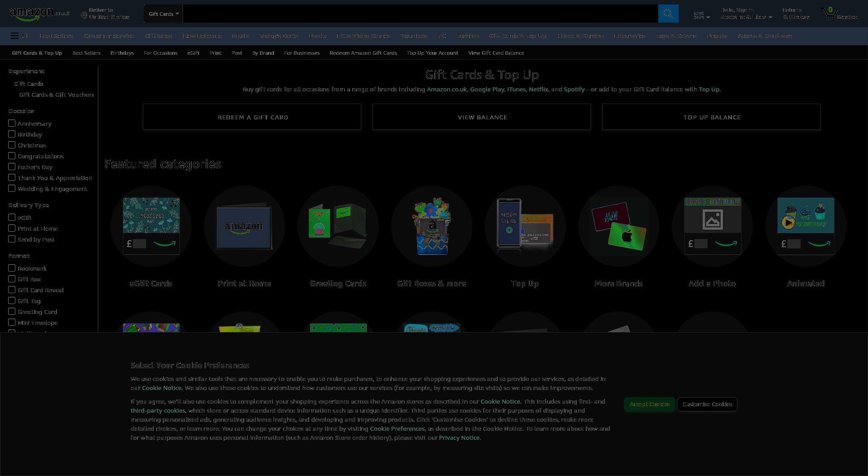Click Gift Cards & Gift Vouchers department
This screenshot has height=476, width=868.
point(57,95)
